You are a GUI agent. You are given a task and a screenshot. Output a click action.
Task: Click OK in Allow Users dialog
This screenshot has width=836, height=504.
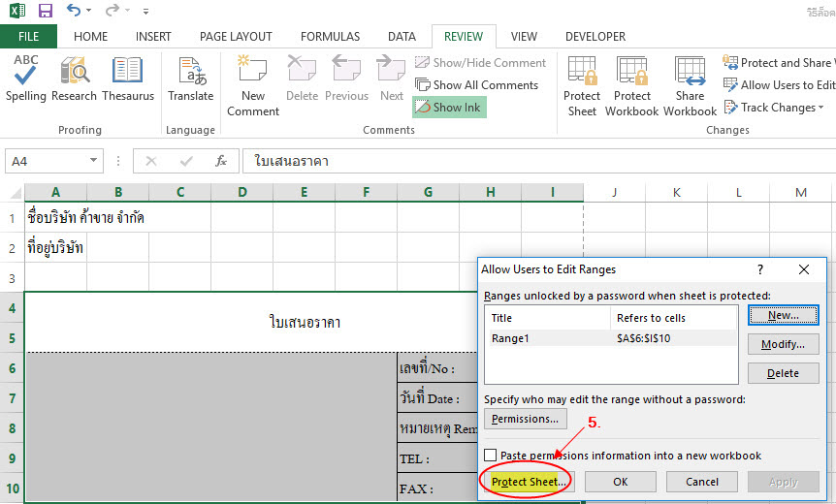(620, 482)
